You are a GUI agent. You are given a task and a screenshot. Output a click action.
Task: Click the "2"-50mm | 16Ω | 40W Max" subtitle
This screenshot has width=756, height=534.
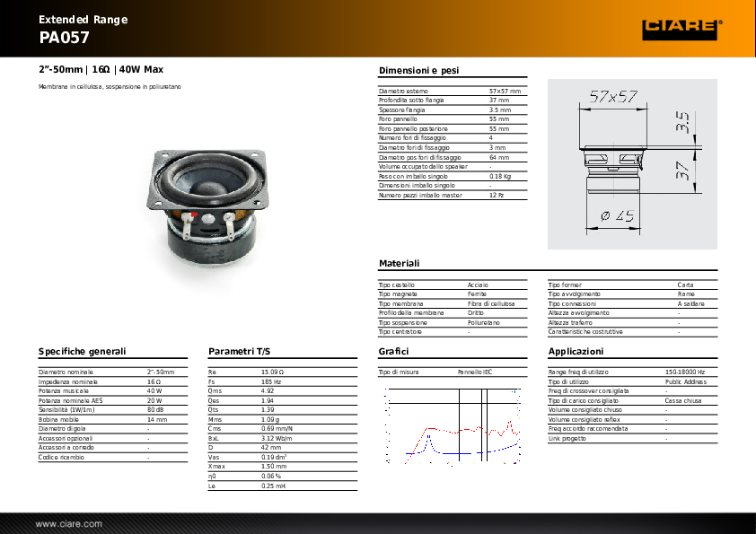click(x=101, y=69)
